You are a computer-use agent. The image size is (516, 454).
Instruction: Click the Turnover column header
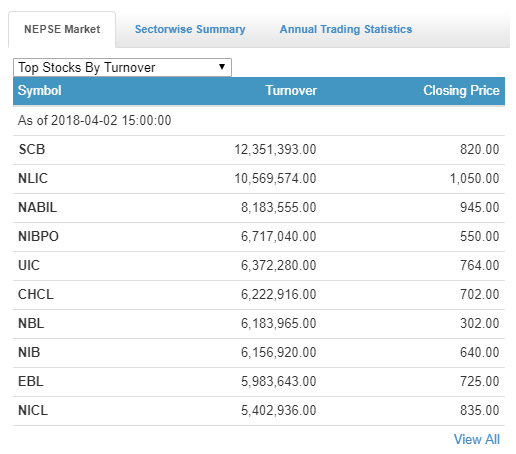tap(291, 90)
